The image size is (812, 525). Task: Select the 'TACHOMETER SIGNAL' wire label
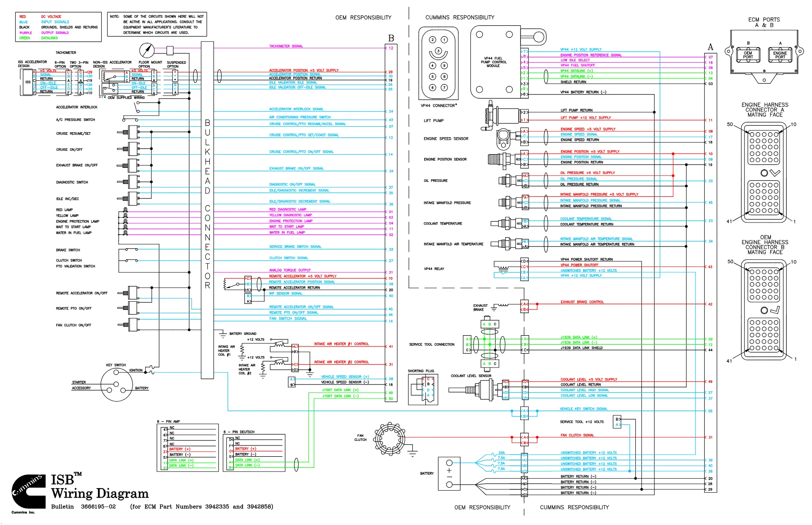coord(286,46)
